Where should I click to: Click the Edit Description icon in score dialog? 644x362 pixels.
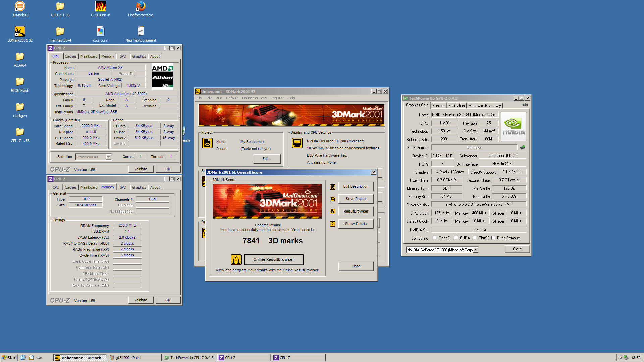(x=333, y=187)
